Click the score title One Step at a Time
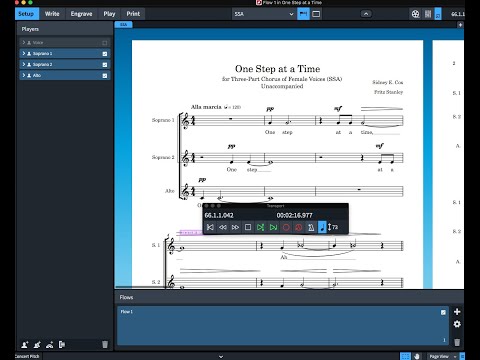 coord(277,69)
